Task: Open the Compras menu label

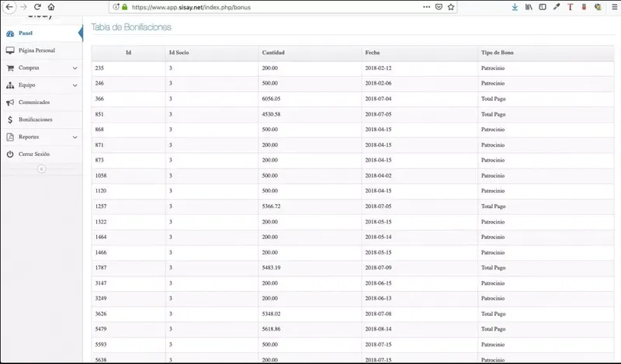Action: tap(29, 68)
